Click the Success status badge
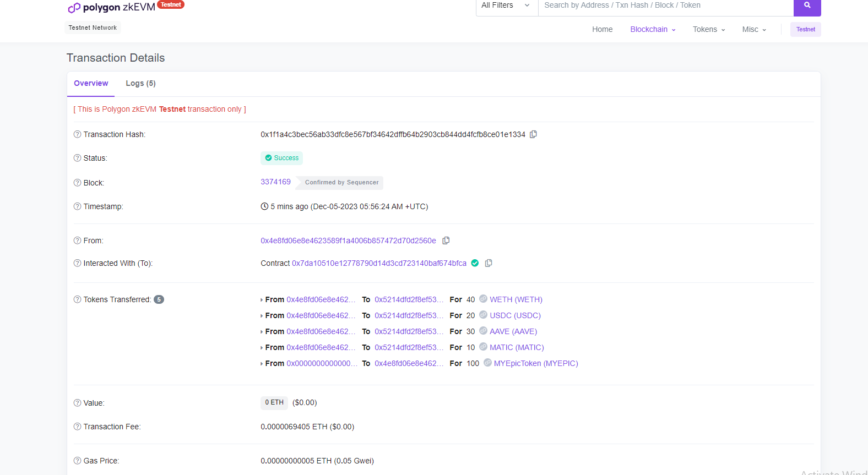The height and width of the screenshot is (475, 868). [x=281, y=158]
